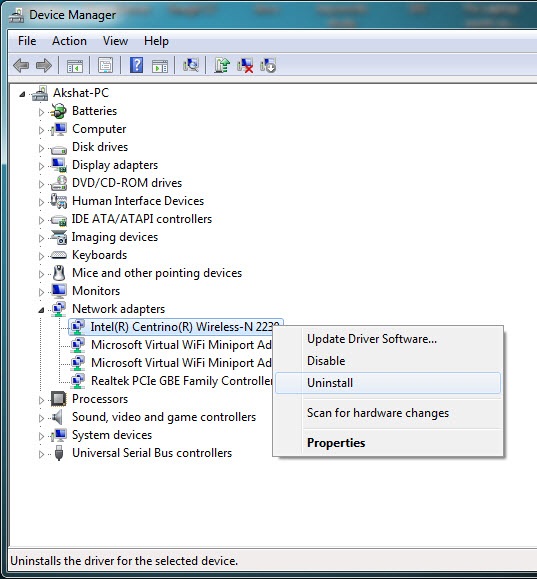Click the Network adapters category icon
The width and height of the screenshot is (537, 579).
pyautogui.click(x=59, y=309)
